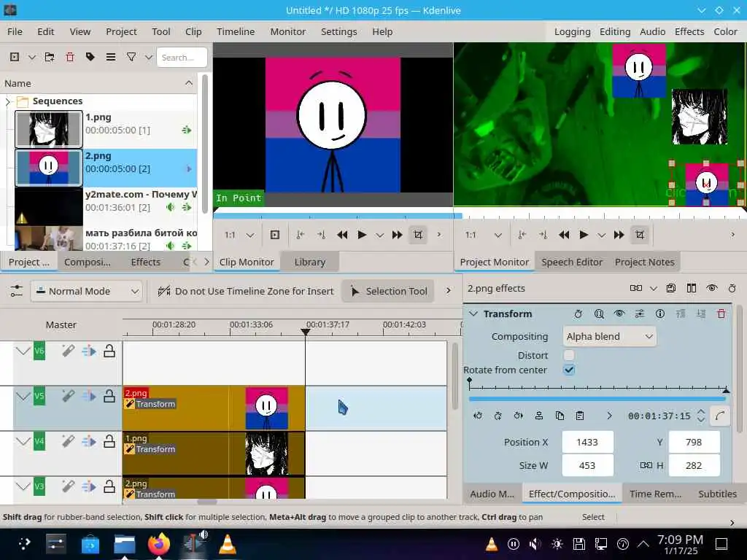Toggle lock on track V6
The image size is (747, 560).
109,351
